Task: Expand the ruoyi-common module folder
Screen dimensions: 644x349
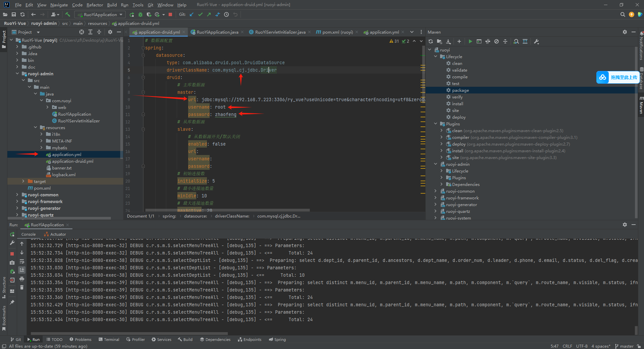Action: click(x=17, y=195)
